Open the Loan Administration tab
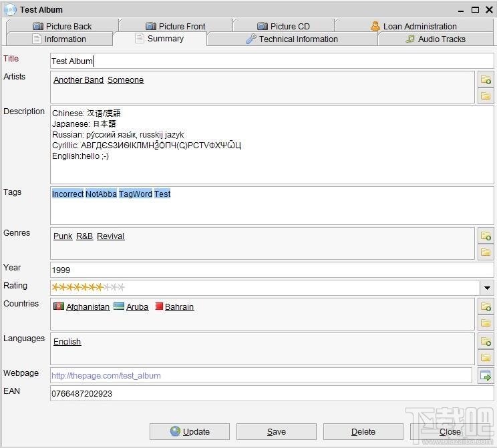Image resolution: width=499 pixels, height=448 pixels. 414,26
